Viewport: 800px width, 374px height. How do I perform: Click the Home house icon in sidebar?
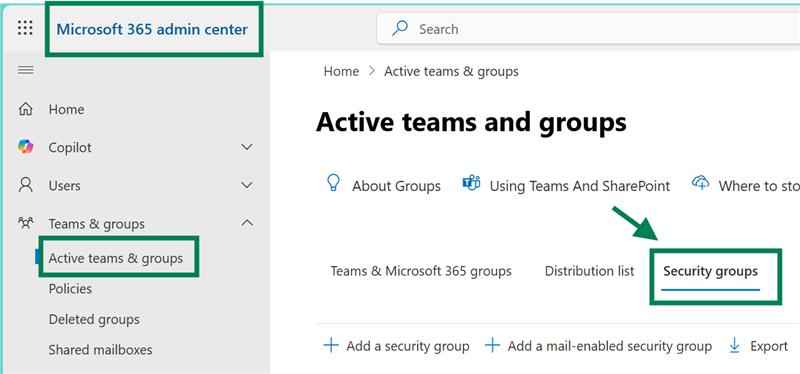click(26, 109)
